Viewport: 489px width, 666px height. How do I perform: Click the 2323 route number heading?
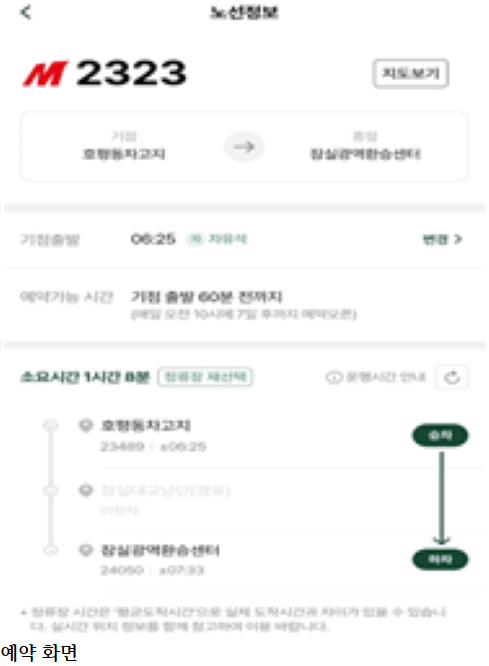pyautogui.click(x=131, y=73)
